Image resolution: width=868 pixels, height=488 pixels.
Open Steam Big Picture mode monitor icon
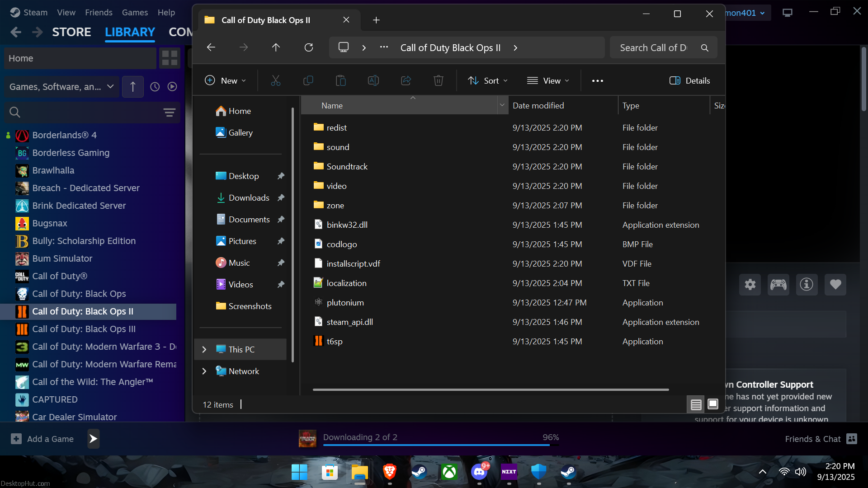point(788,13)
